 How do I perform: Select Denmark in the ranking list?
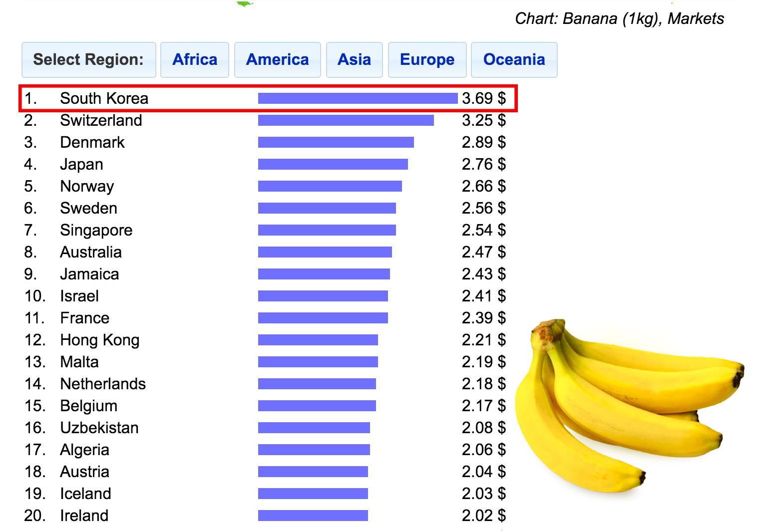(x=92, y=142)
